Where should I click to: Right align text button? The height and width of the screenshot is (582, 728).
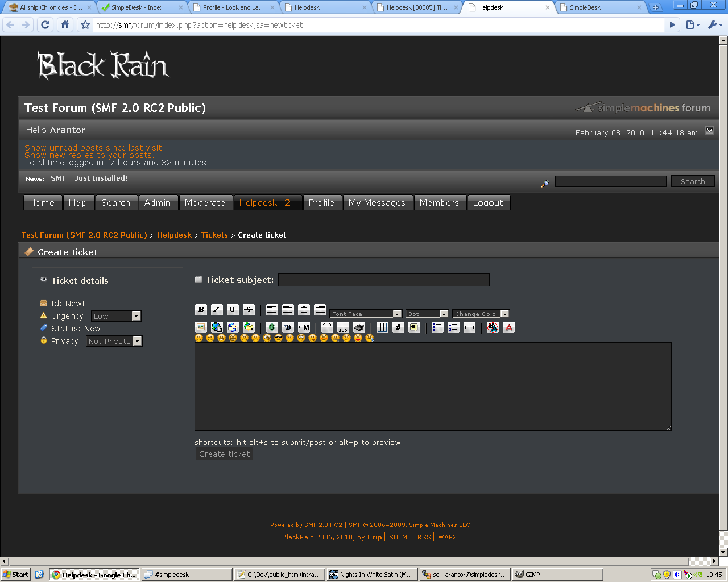coord(320,310)
